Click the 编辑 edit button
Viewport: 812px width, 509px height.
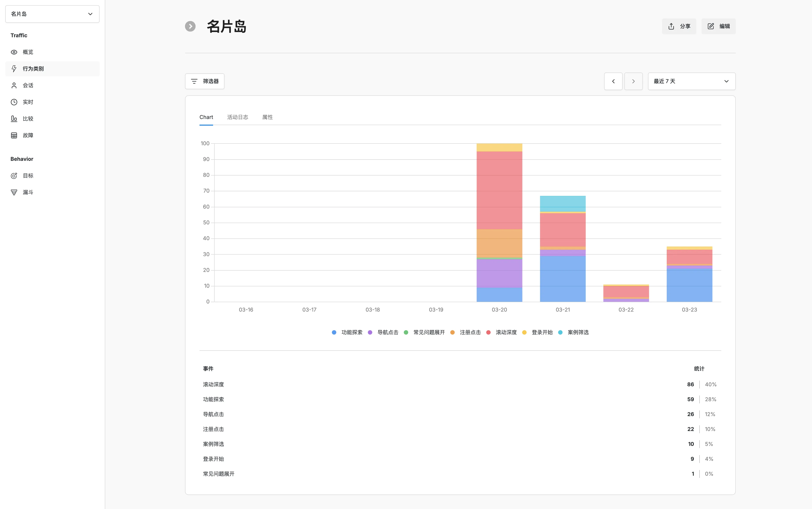click(718, 26)
